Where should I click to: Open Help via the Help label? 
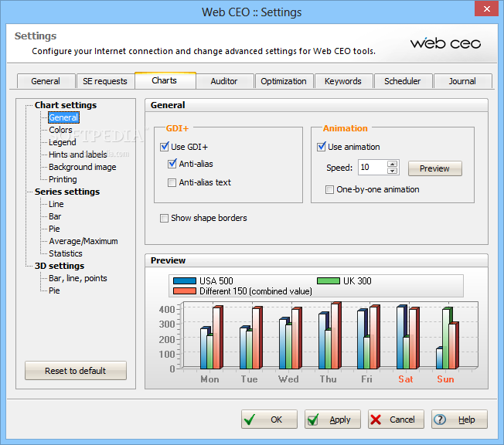[467, 420]
